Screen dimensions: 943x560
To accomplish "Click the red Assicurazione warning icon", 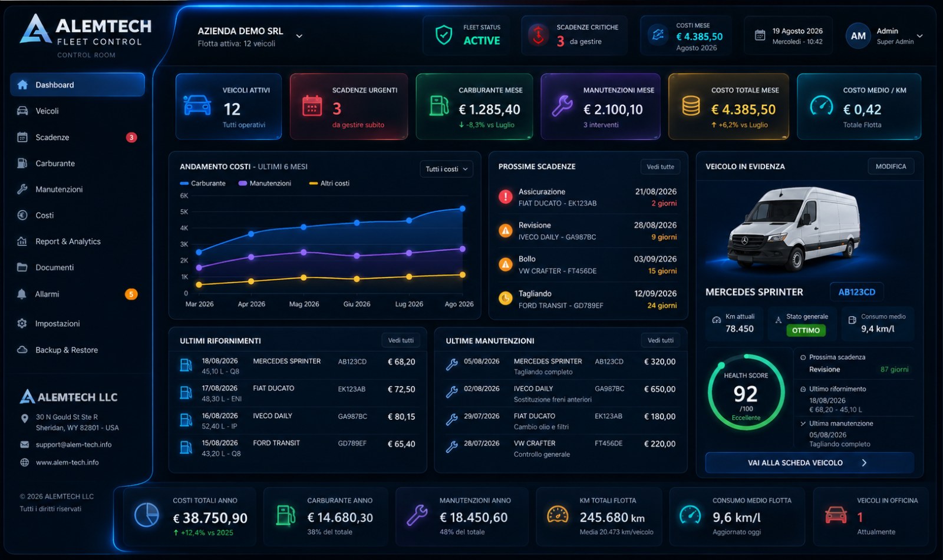I will click(x=506, y=197).
